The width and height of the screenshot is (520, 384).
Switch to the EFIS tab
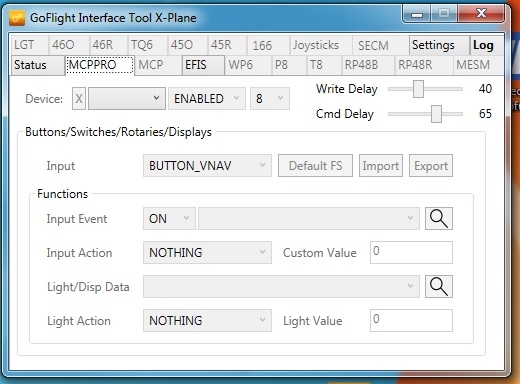tap(203, 65)
